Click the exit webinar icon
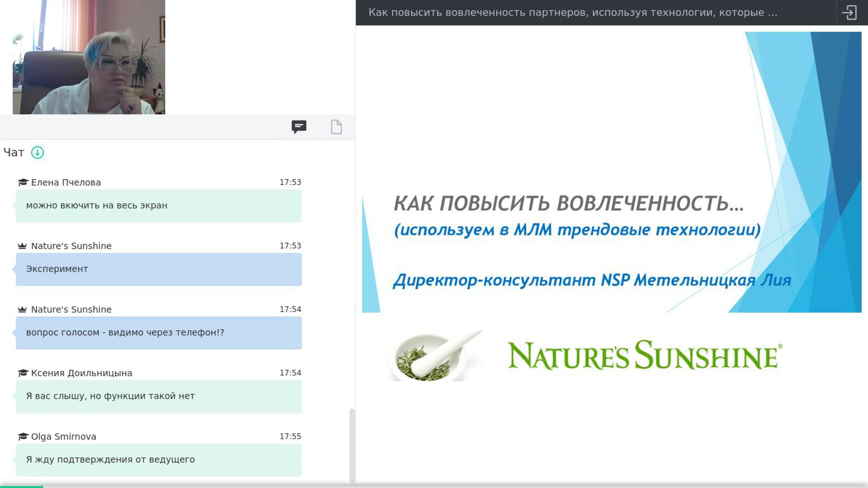Viewport: 868px width, 488px height. 849,13
